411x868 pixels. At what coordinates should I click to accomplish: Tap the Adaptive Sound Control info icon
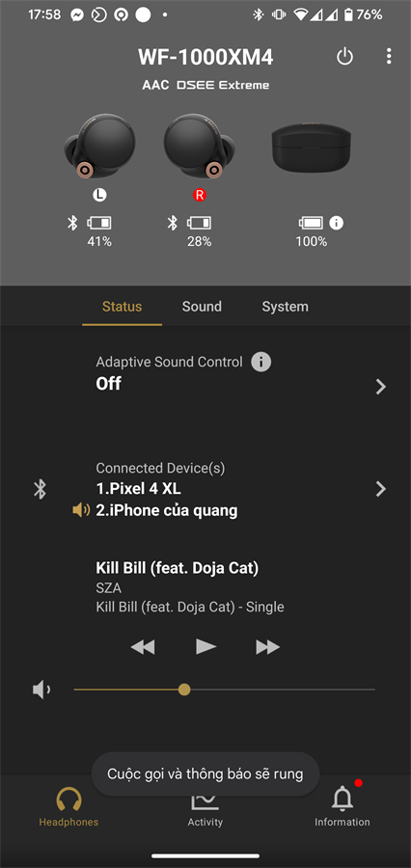pyautogui.click(x=260, y=362)
